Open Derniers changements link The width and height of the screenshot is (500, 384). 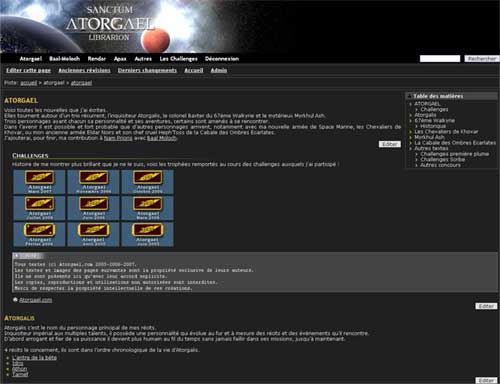147,70
